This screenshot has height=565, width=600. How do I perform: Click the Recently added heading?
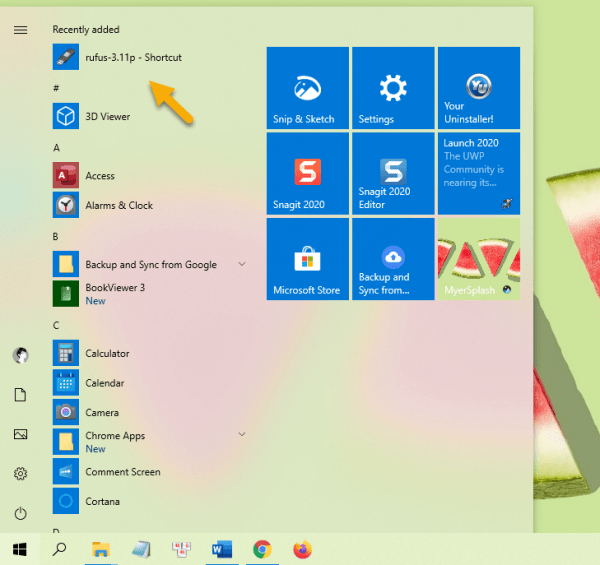pos(86,29)
